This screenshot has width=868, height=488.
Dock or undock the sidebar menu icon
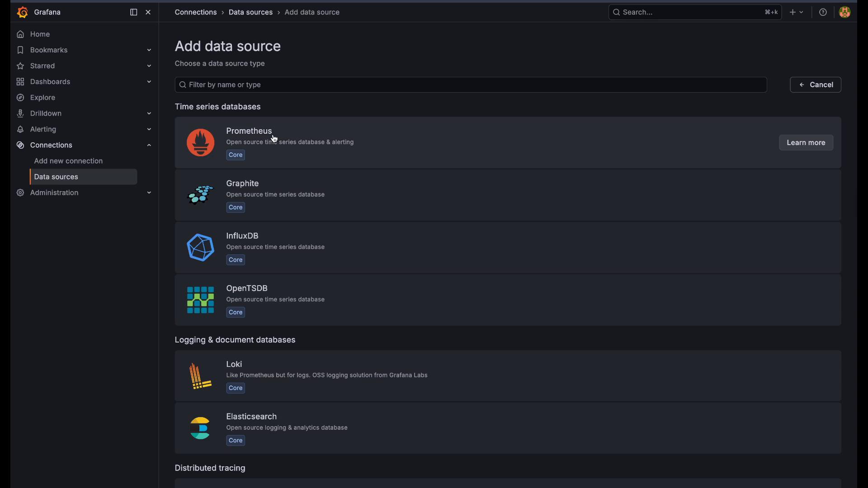point(133,12)
